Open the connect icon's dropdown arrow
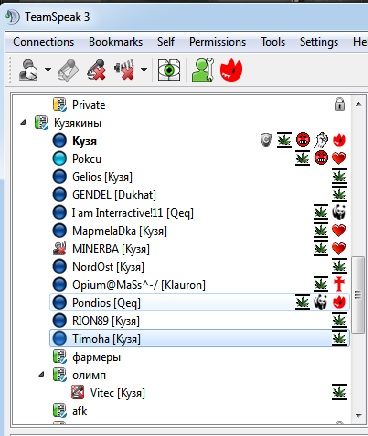The width and height of the screenshot is (368, 436). (x=48, y=70)
